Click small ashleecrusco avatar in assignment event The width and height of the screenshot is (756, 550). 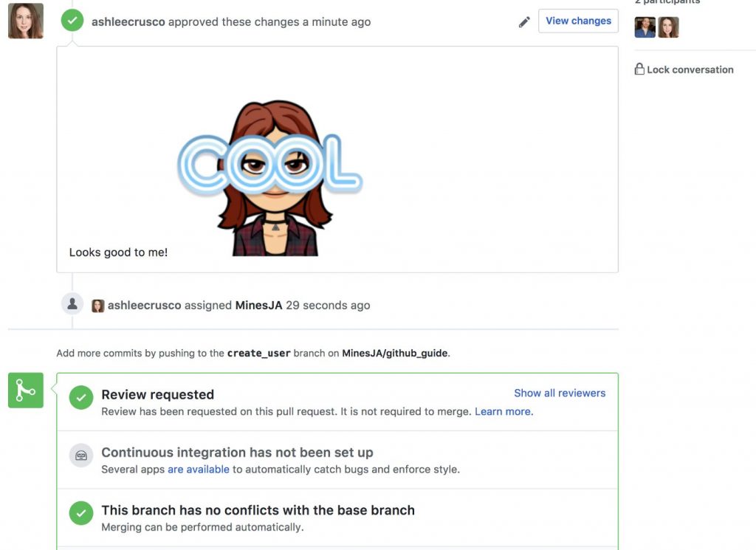point(98,306)
